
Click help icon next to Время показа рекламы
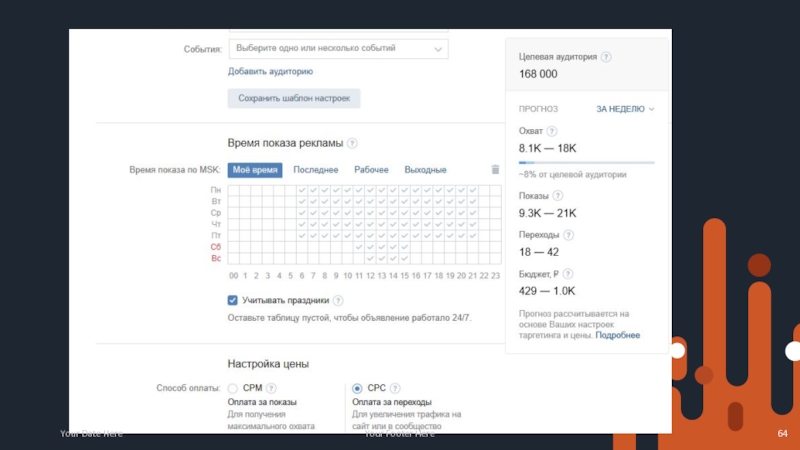[x=352, y=144]
